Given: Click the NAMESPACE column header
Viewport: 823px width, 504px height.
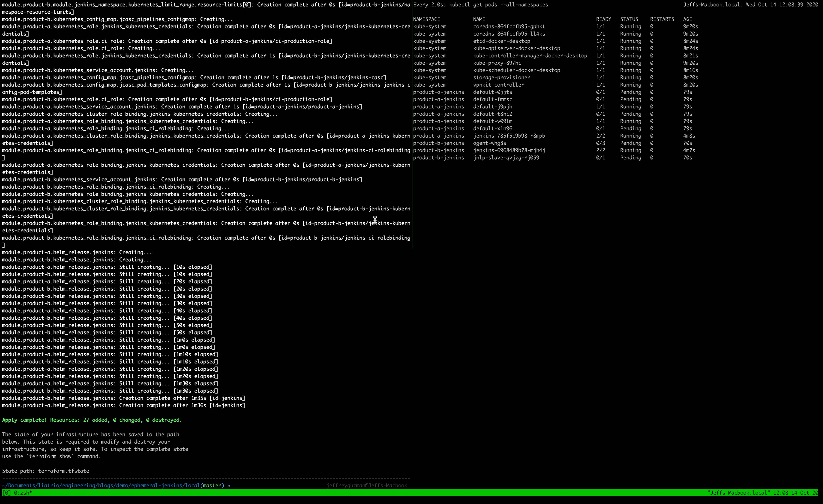Looking at the screenshot, I should pyautogui.click(x=427, y=19).
